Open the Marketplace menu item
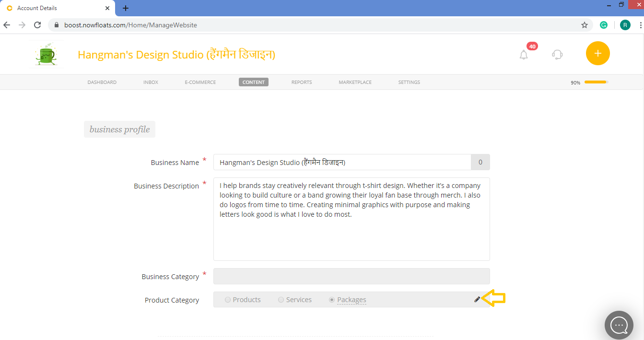The image size is (644, 340). 355,82
